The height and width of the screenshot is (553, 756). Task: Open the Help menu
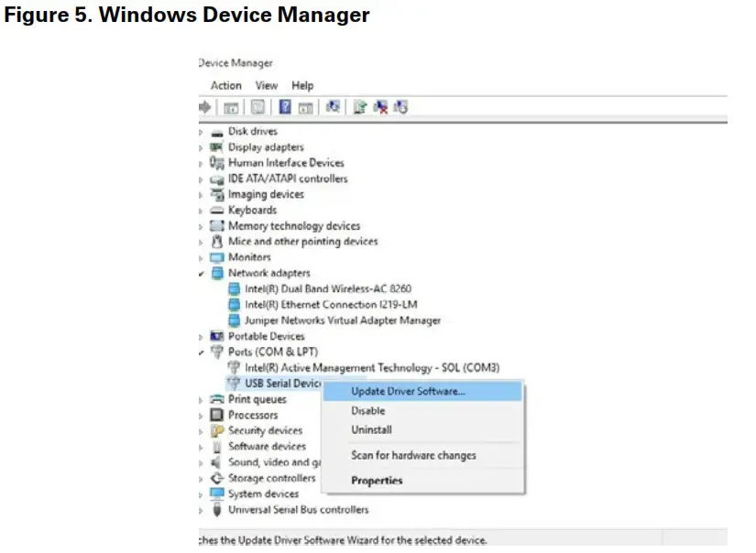[x=302, y=86]
